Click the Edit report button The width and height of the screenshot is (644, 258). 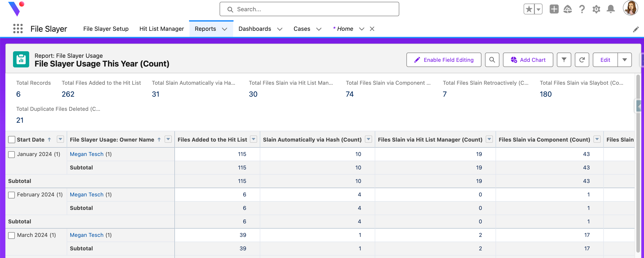pos(605,60)
